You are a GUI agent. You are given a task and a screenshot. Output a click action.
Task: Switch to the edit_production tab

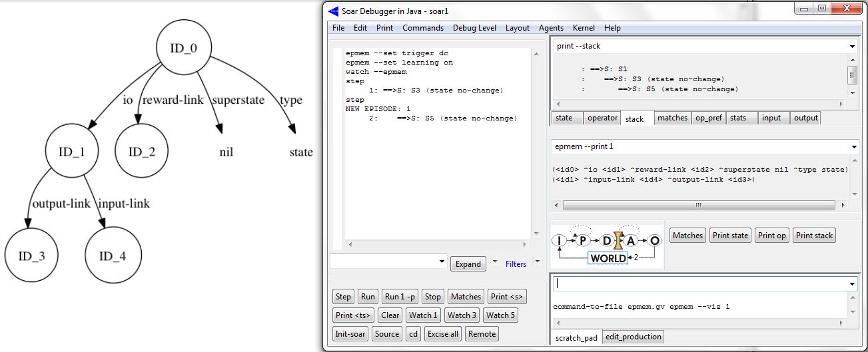tap(633, 337)
